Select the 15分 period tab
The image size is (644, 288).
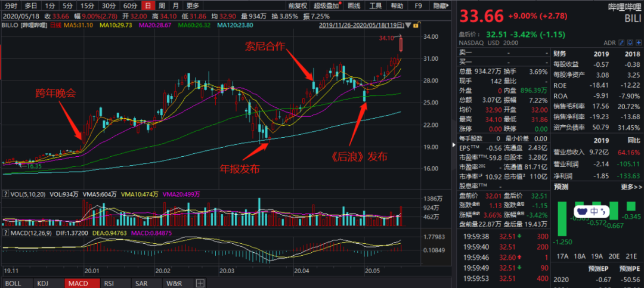tap(87, 6)
